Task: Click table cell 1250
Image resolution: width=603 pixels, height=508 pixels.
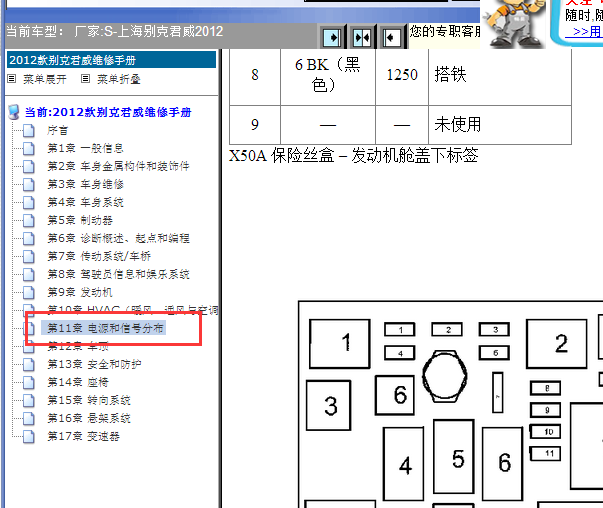Action: click(402, 75)
